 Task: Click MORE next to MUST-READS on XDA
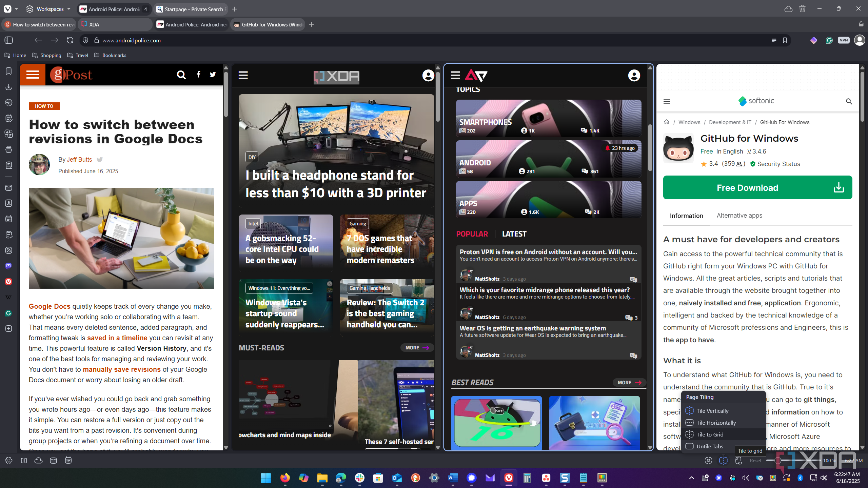pyautogui.click(x=417, y=348)
